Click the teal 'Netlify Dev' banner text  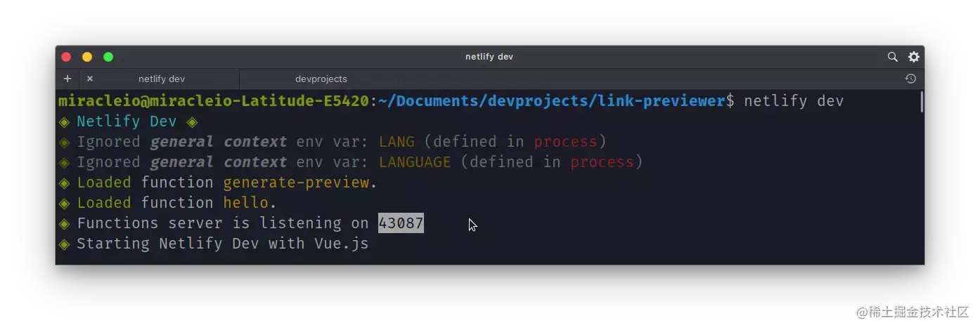[x=127, y=121]
